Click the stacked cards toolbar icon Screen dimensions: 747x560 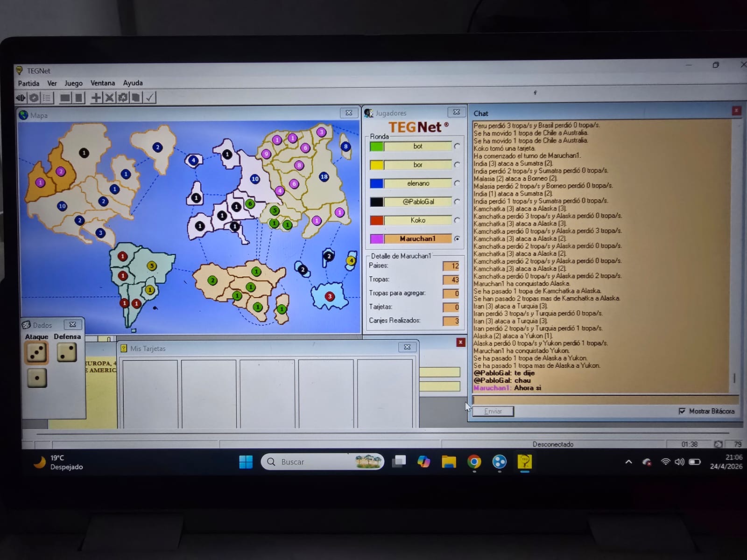click(x=136, y=98)
